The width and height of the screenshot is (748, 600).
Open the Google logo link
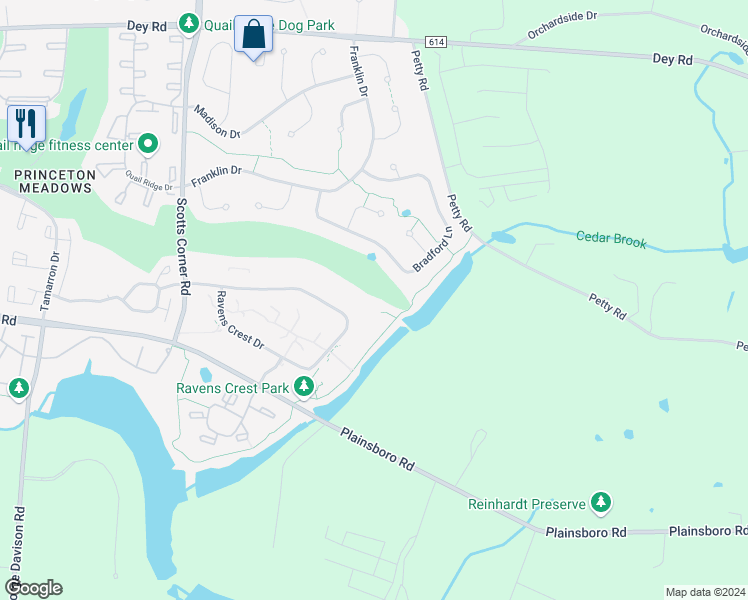[x=33, y=588]
